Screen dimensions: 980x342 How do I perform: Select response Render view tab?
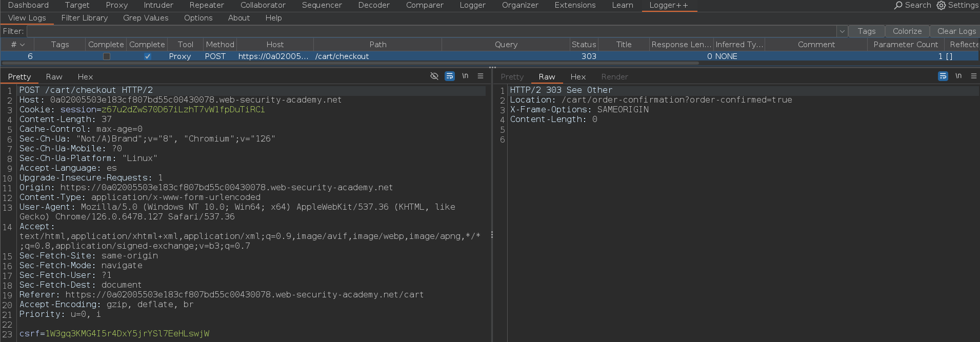614,77
